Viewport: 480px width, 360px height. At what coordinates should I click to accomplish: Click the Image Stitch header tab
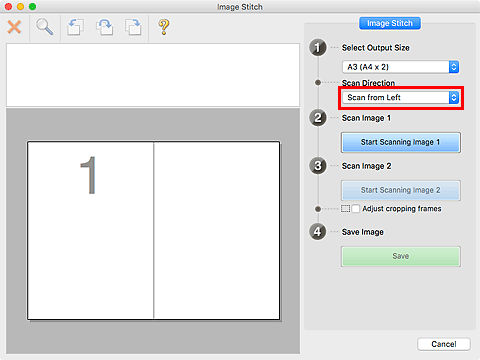(x=390, y=23)
